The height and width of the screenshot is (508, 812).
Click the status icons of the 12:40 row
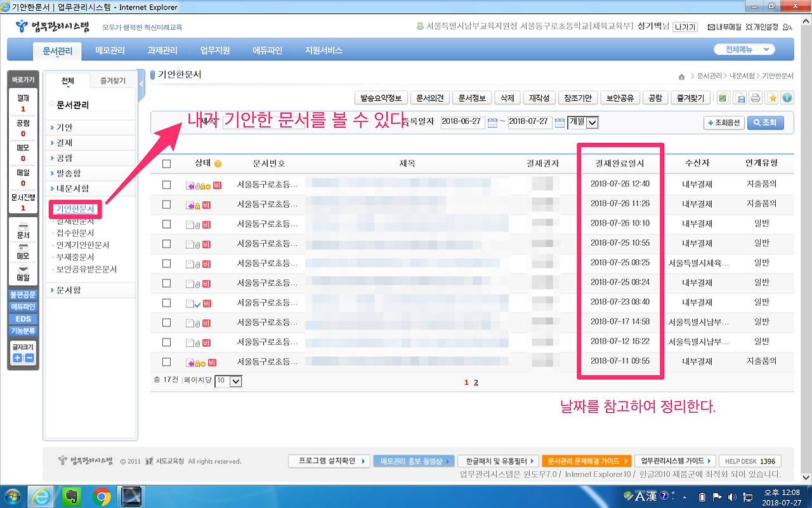click(203, 185)
